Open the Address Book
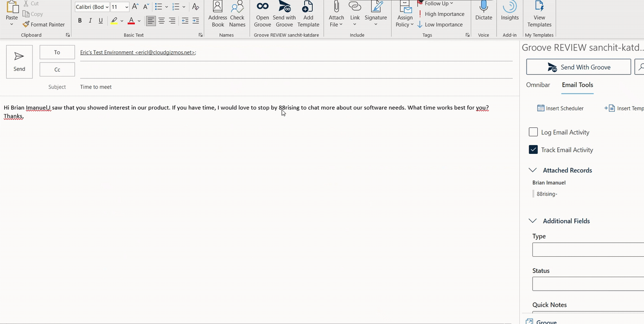Image resolution: width=644 pixels, height=324 pixels. pyautogui.click(x=217, y=14)
